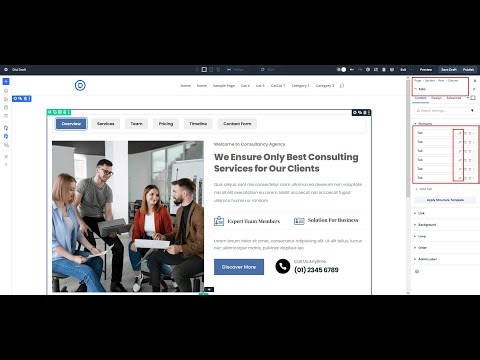
Task: Click the team meeting photo
Action: click(x=128, y=217)
